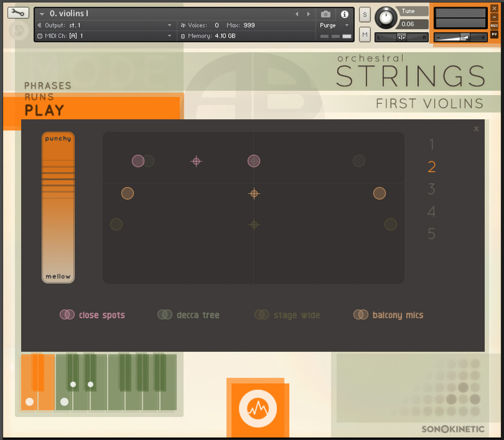Click the balcony mics icon
Screen dimensions: 504x440
(360, 315)
